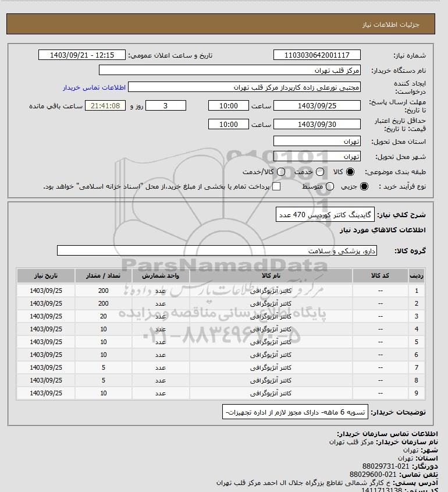Toggle Islamic treasury payment checkbox

pyautogui.click(x=276, y=186)
